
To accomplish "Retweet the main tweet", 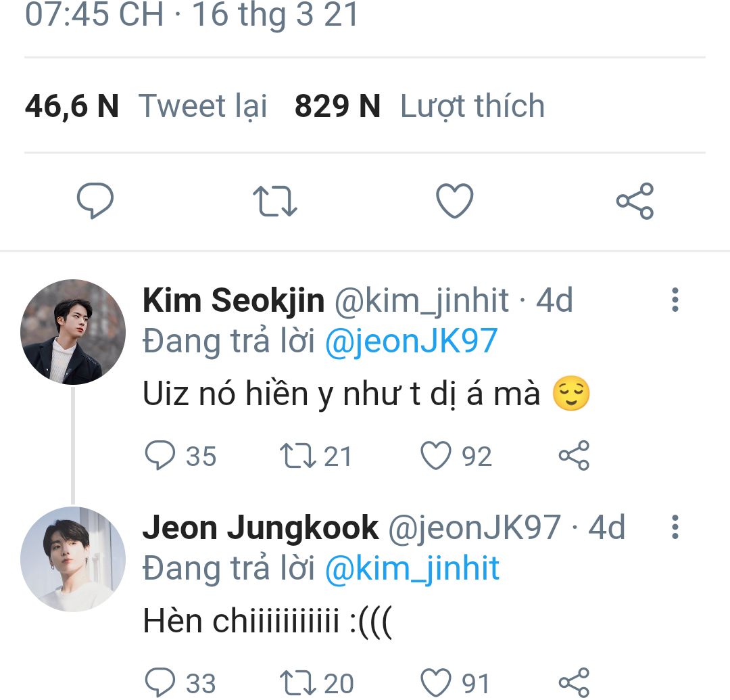I will pos(274,202).
